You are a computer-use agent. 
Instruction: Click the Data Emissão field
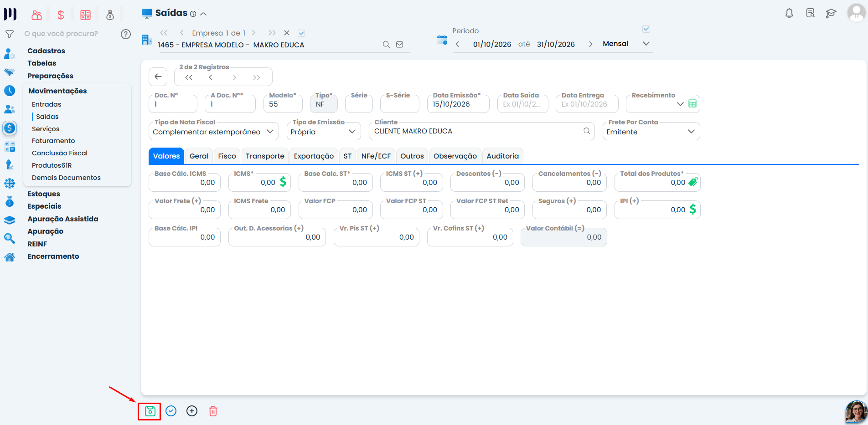coord(458,104)
